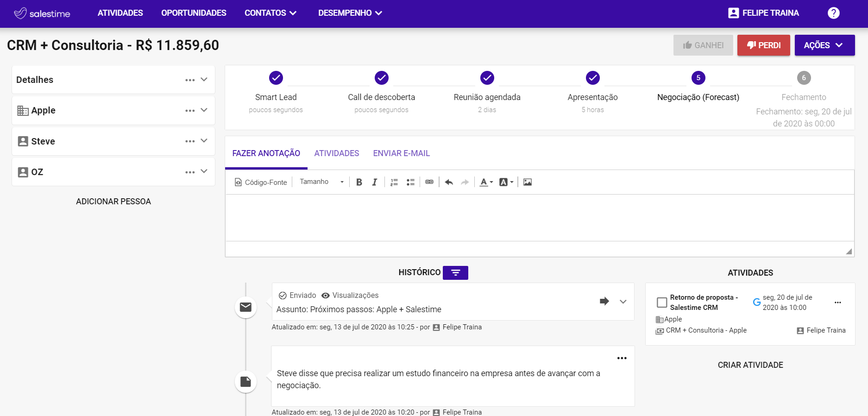Insert a bulleted list
This screenshot has width=868, height=416.
point(410,182)
